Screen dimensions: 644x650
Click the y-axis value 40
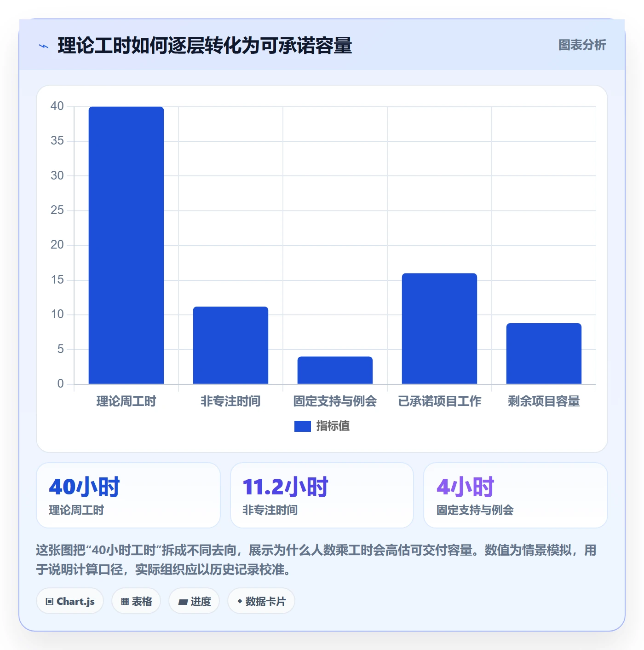57,106
